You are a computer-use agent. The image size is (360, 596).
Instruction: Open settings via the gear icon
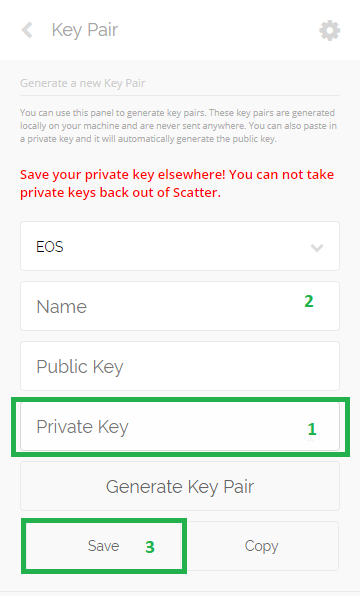pos(329,30)
